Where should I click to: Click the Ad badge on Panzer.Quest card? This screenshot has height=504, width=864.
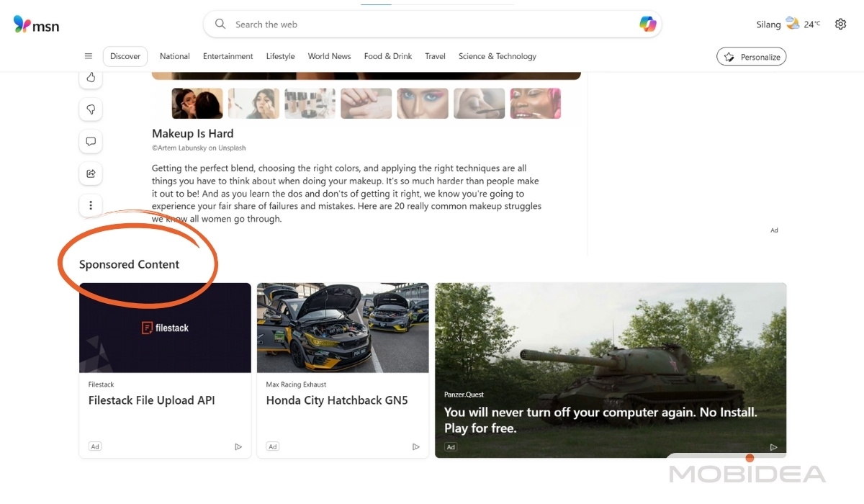[x=451, y=447]
